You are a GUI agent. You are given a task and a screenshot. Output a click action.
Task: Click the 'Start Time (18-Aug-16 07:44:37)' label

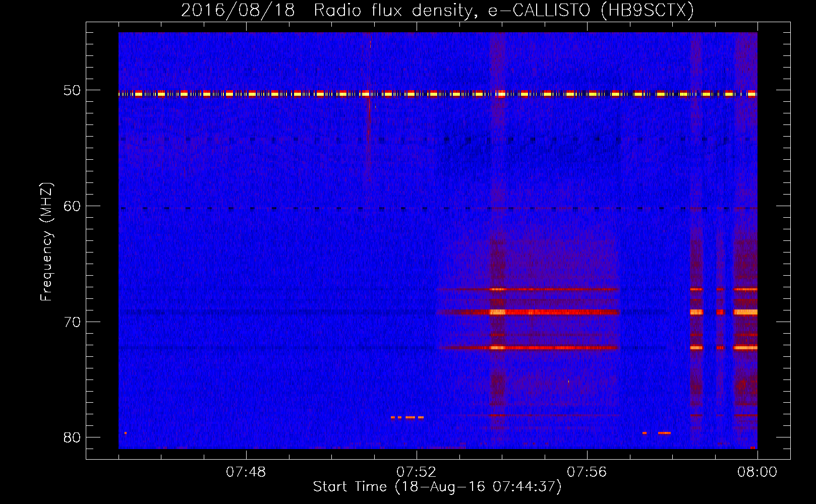(x=437, y=487)
